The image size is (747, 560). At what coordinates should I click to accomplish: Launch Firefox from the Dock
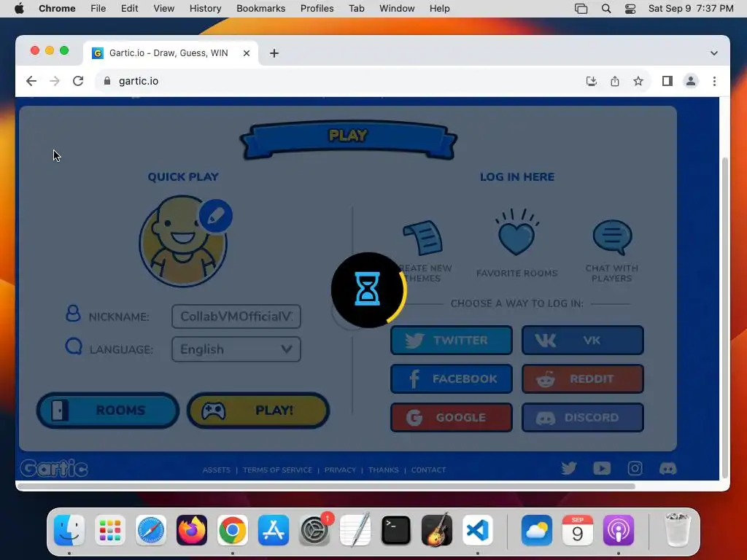click(192, 530)
